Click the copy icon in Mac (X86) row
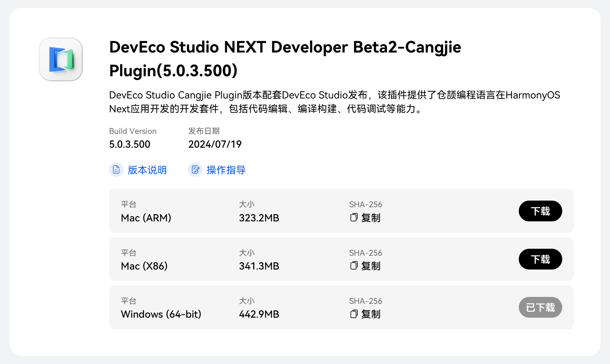The image size is (610, 364). 354,266
